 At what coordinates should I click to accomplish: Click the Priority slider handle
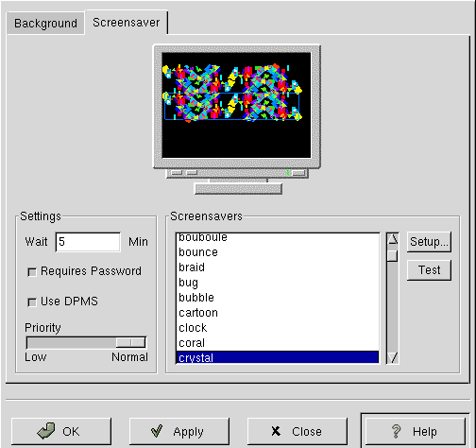tap(130, 342)
